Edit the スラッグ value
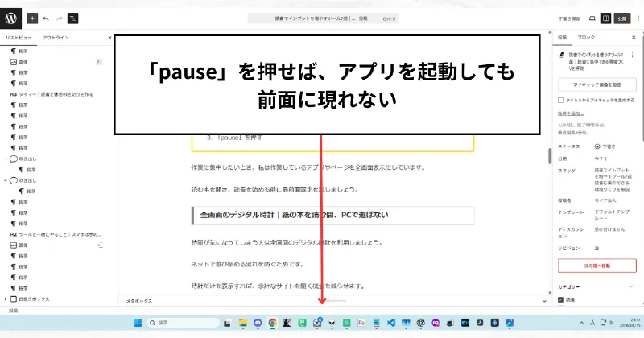Viewport: 644px width, 338px height. pyautogui.click(x=612, y=180)
